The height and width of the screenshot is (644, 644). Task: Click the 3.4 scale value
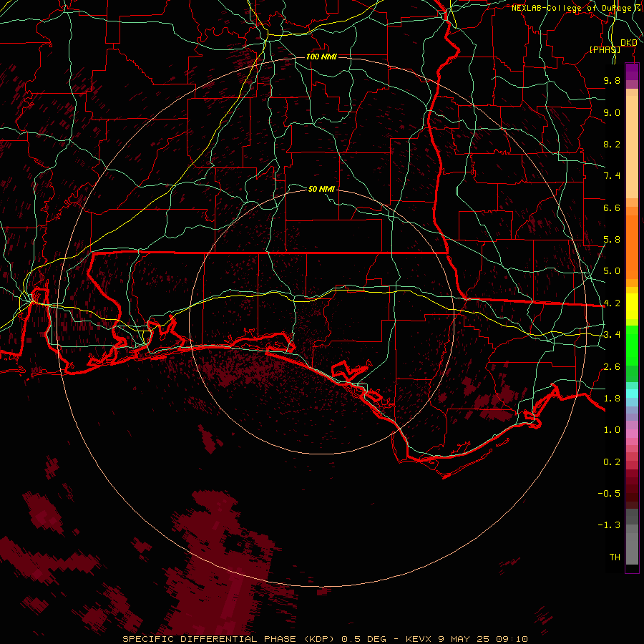click(612, 335)
